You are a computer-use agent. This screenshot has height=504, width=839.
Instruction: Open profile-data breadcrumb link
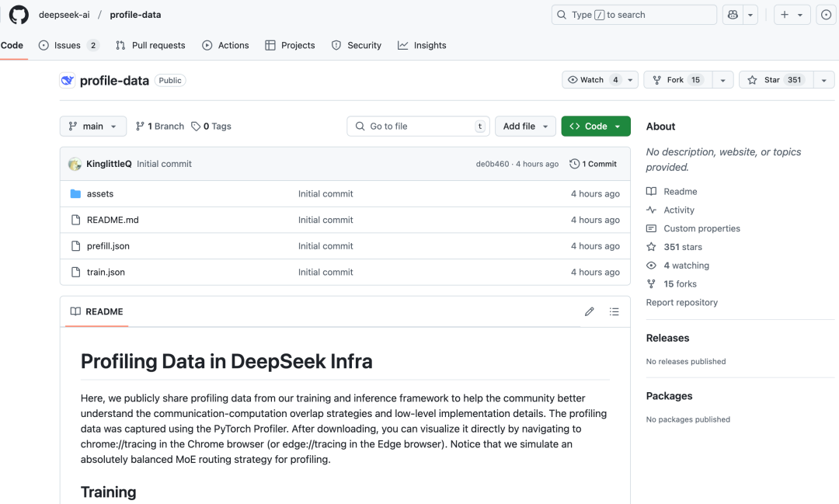click(x=135, y=15)
